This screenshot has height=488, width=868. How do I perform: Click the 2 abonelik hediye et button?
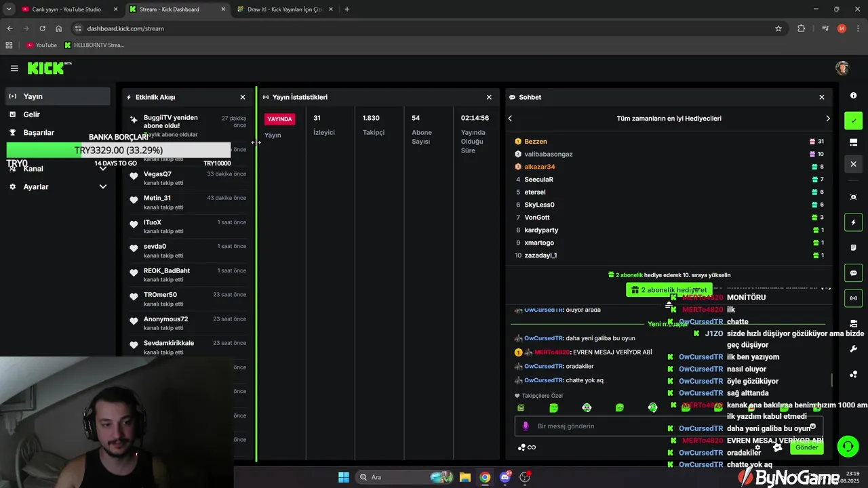tap(668, 290)
